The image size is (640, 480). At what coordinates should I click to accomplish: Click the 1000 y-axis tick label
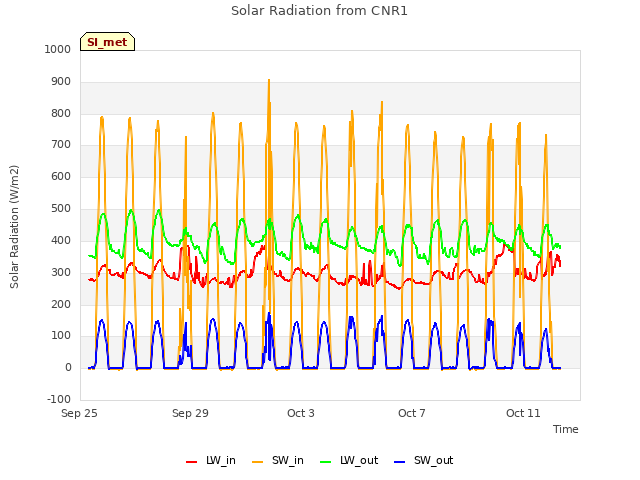tap(58, 49)
